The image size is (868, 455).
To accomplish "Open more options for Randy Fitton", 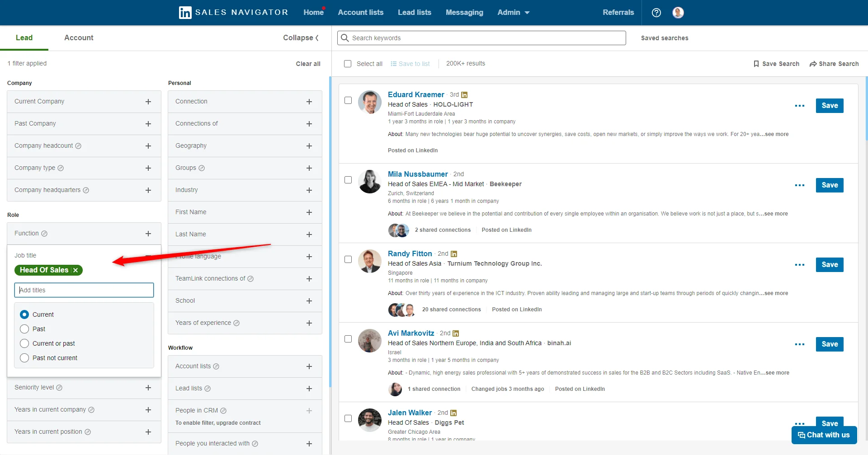I will point(800,265).
